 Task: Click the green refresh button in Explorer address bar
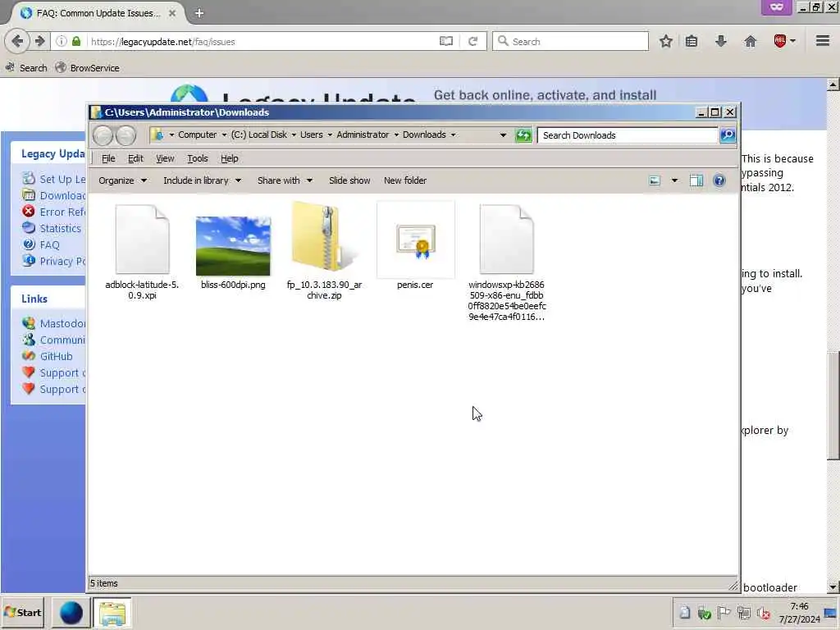tap(523, 135)
